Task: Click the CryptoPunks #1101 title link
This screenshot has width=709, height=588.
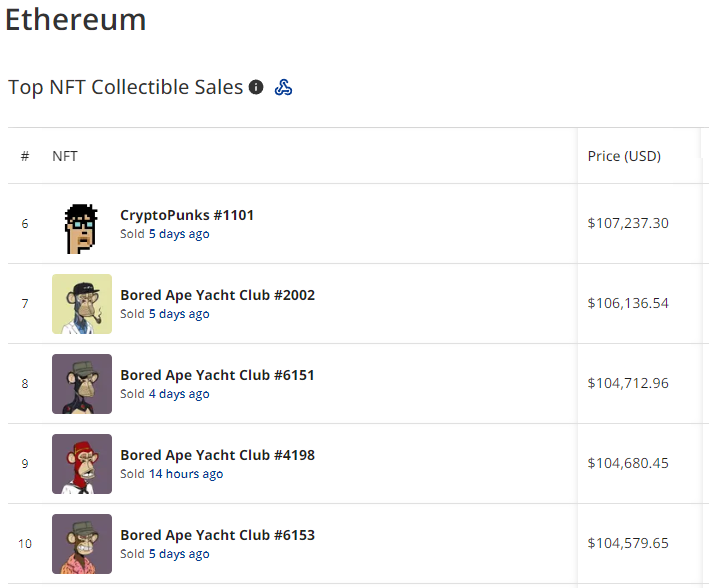Action: tap(187, 215)
